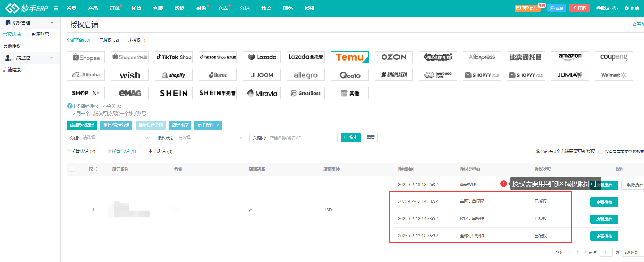Image resolution: width=644 pixels, height=262 pixels.
Task: Select the AliExpress platform tile
Action: (x=482, y=57)
